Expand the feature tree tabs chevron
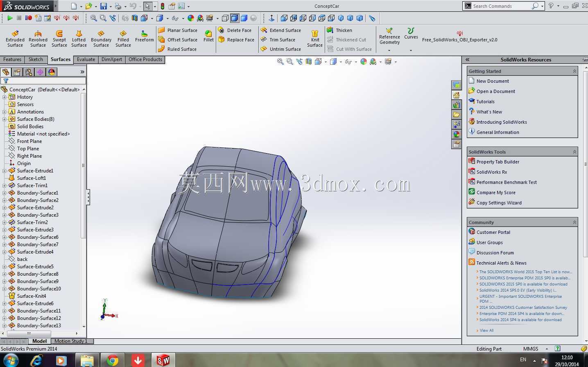588x367 pixels. pyautogui.click(x=82, y=72)
